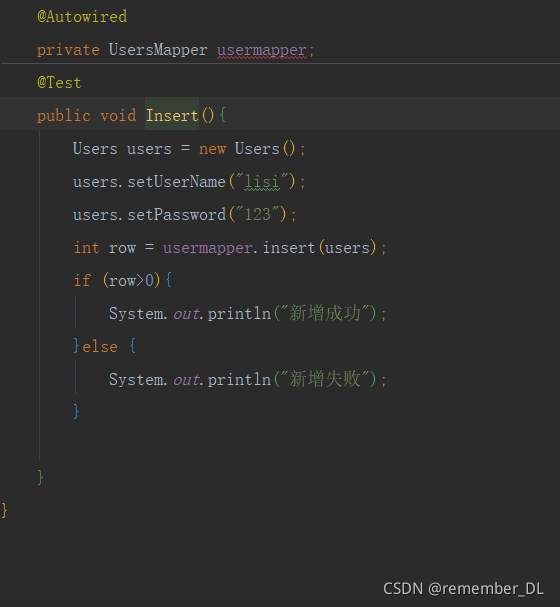Click the final yellow closing class brace
This screenshot has height=607, width=560.
tap(4, 510)
